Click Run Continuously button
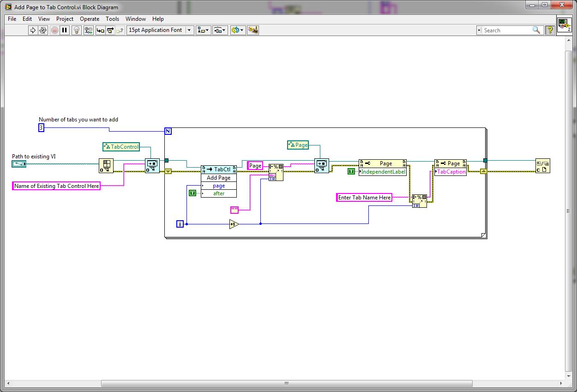This screenshot has width=577, height=392. (43, 30)
